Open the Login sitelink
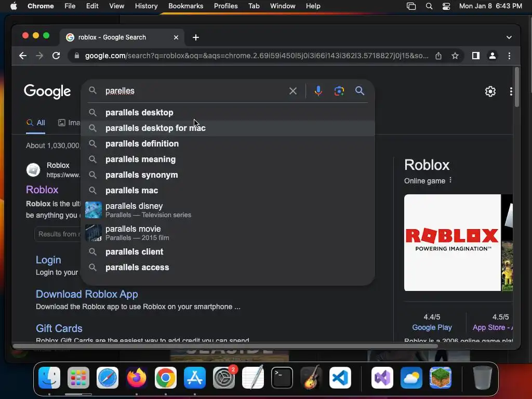The height and width of the screenshot is (399, 532). click(x=48, y=260)
